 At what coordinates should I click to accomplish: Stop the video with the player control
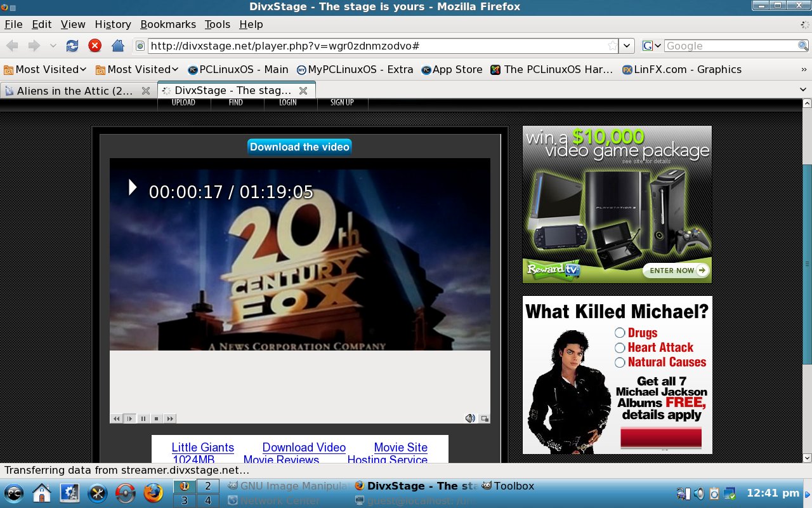click(x=156, y=418)
